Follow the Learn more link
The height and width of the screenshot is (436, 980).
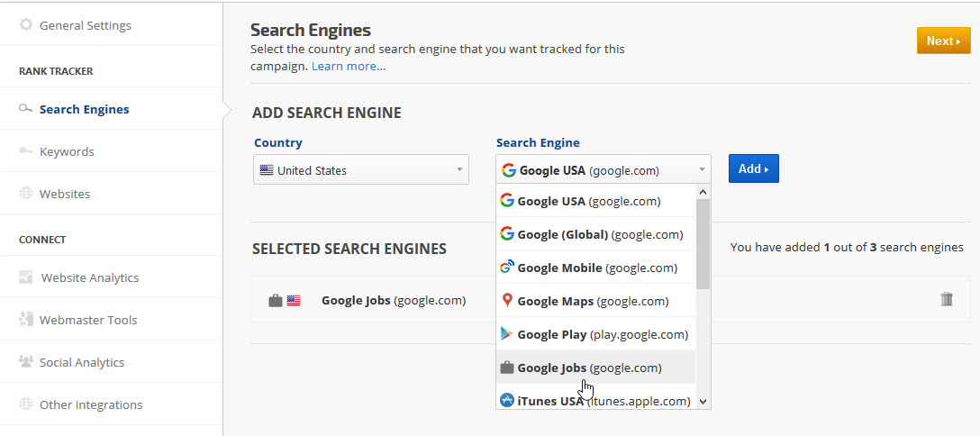click(349, 66)
